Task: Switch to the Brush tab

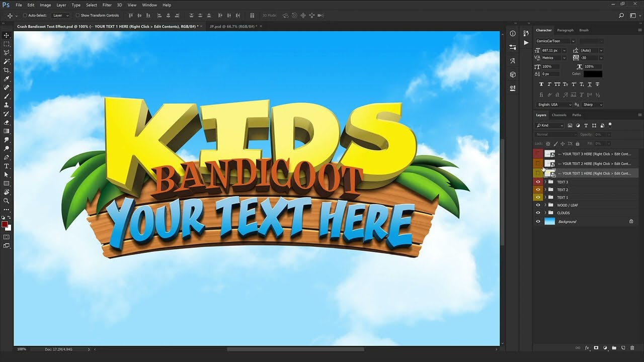Action: tap(584, 30)
